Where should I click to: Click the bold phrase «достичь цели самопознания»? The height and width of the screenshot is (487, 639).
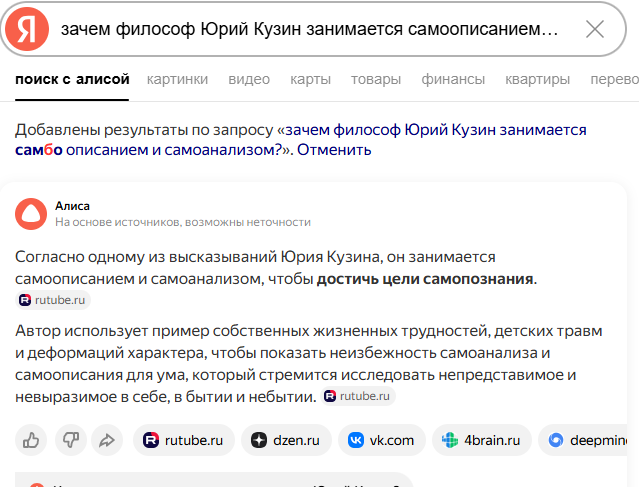(425, 279)
